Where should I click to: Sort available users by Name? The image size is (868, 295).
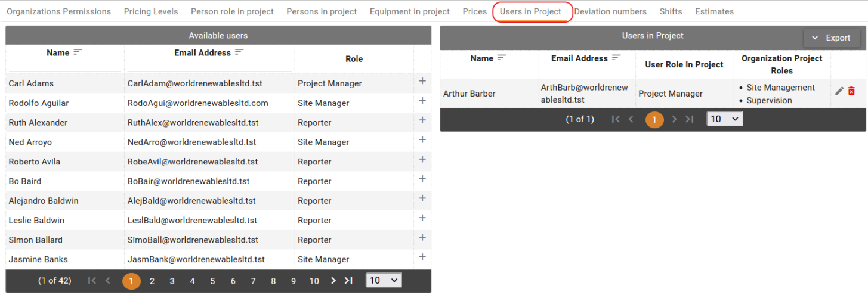[x=78, y=52]
